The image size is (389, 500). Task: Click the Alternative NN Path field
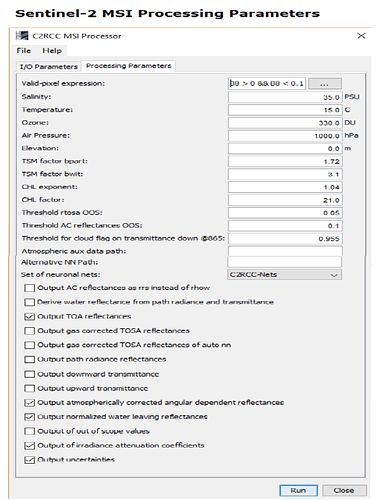(x=284, y=262)
